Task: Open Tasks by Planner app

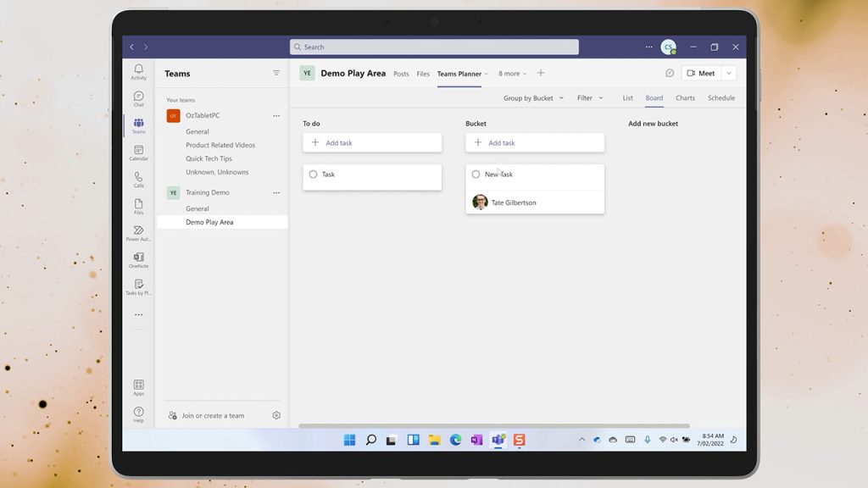Action: pyautogui.click(x=138, y=287)
